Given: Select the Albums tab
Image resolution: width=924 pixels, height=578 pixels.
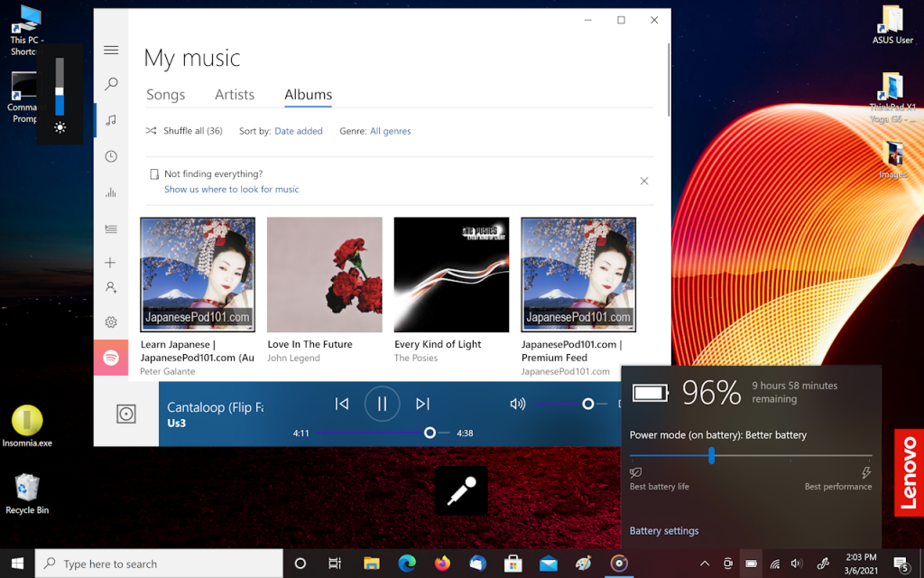Looking at the screenshot, I should [309, 94].
